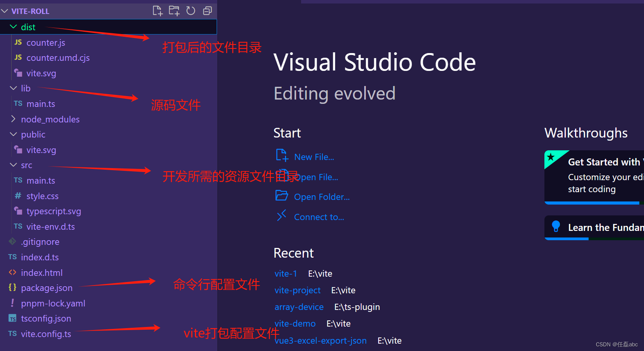Viewport: 644px width, 351px height.
Task: Click the image icon beside typescript.svg
Action: tap(18, 211)
